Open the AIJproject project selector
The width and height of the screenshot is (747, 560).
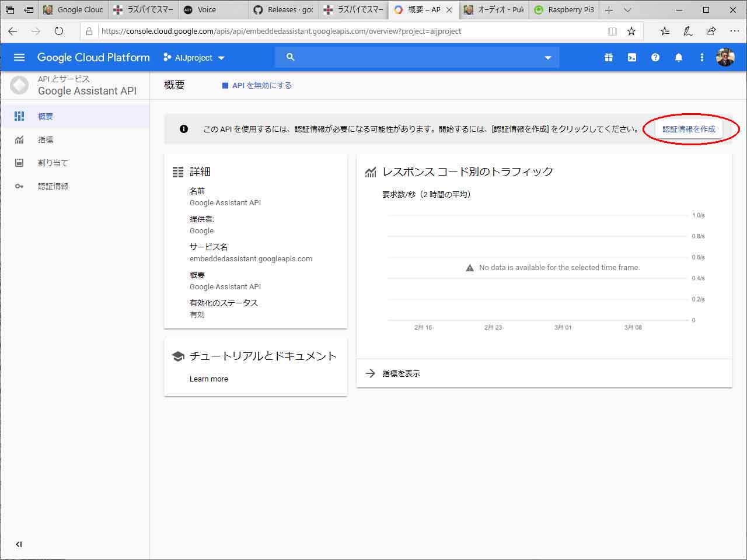point(194,58)
